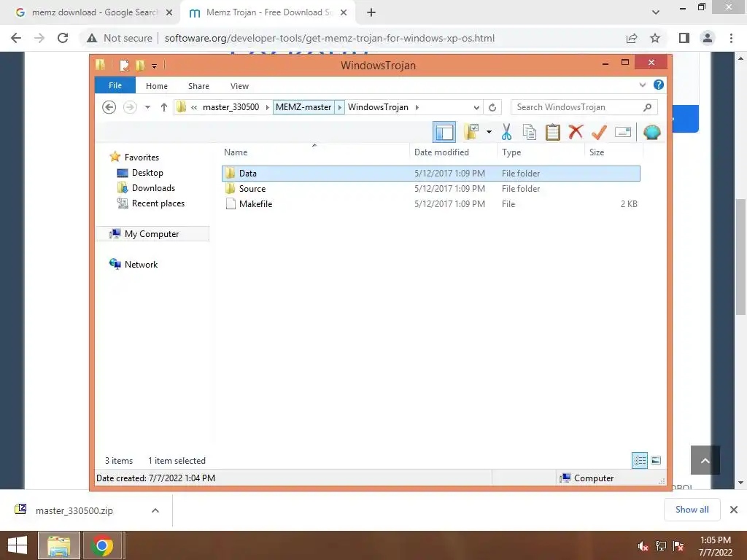Click the search magnifier in Explorer
This screenshot has height=560, width=747.
pos(647,107)
